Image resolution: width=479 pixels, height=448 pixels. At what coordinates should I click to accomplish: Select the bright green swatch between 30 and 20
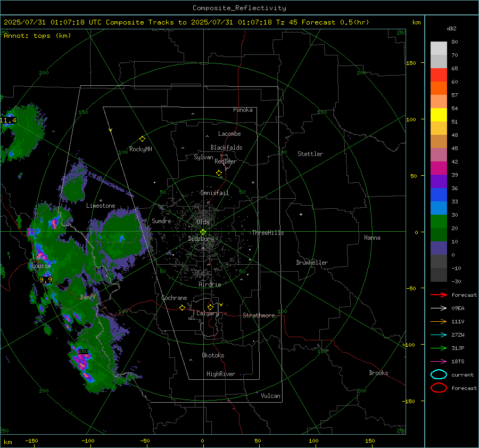pyautogui.click(x=439, y=221)
